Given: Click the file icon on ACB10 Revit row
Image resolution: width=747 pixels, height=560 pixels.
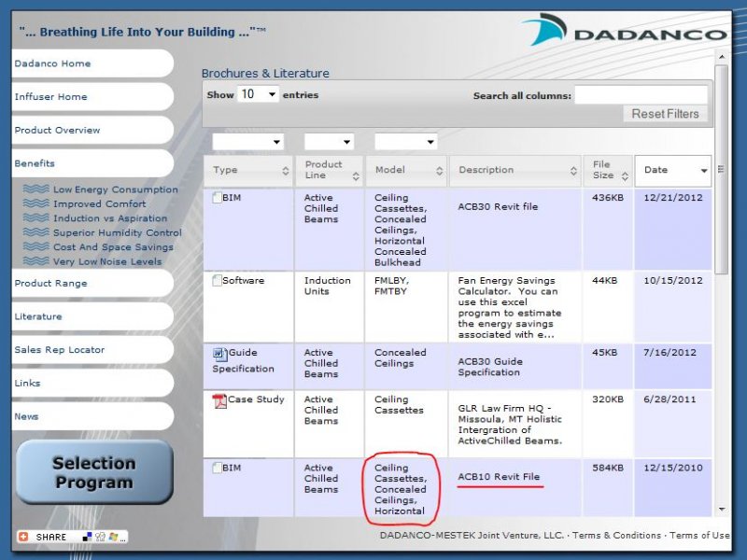Looking at the screenshot, I should coord(218,468).
